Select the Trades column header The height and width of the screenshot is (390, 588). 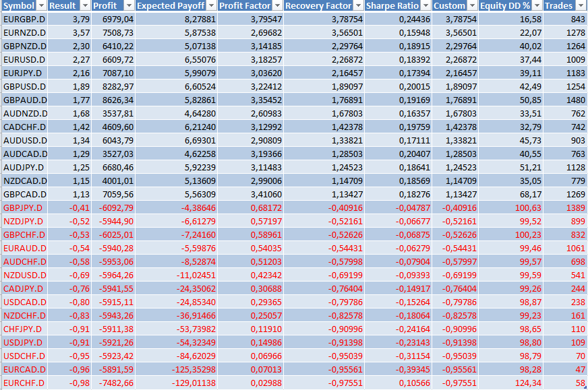565,5
